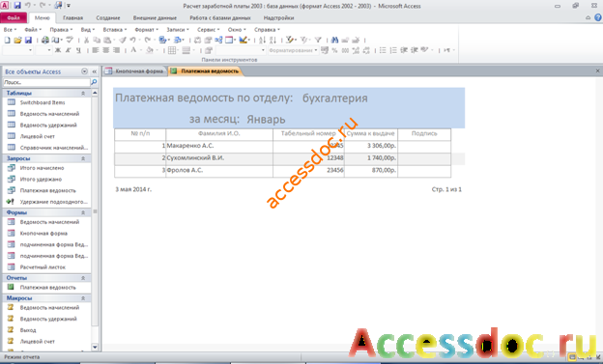Click the Open folder icon in toolbar
Screen dimensions: 603x364
[17, 40]
